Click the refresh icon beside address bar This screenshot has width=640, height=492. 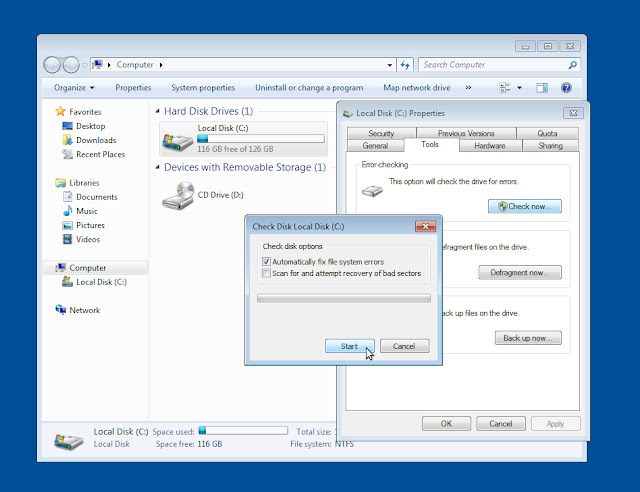coord(404,65)
